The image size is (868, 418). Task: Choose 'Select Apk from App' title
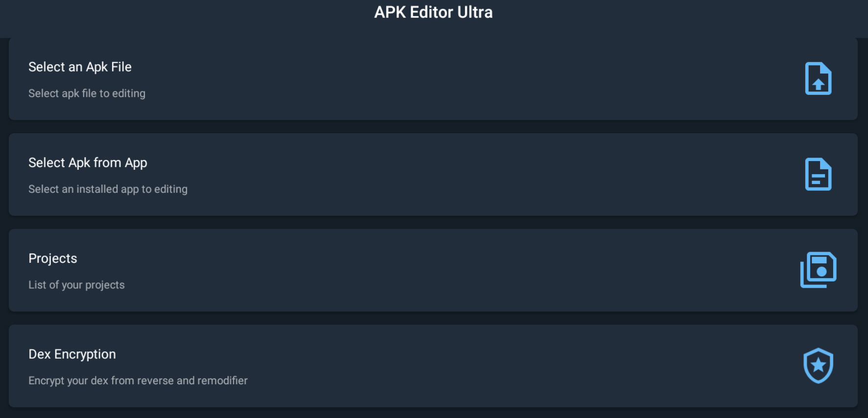pos(88,163)
